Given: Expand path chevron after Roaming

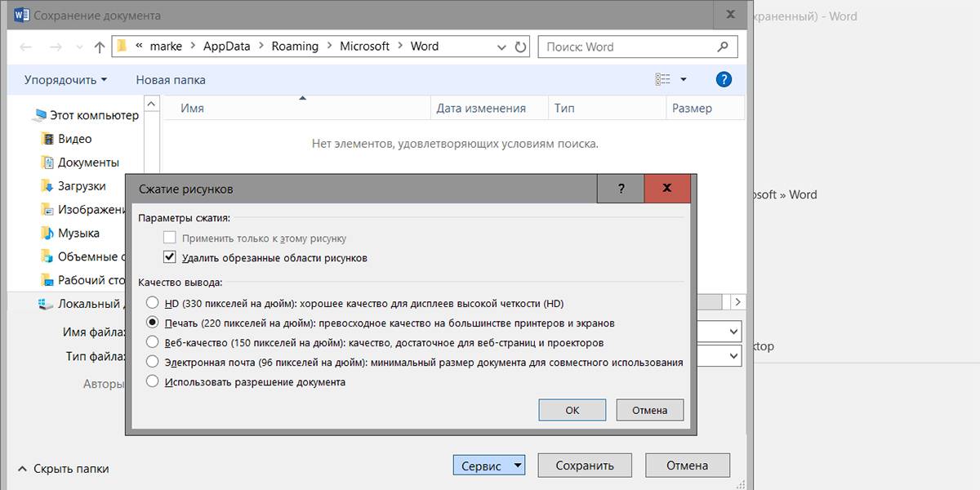Looking at the screenshot, I should [329, 47].
